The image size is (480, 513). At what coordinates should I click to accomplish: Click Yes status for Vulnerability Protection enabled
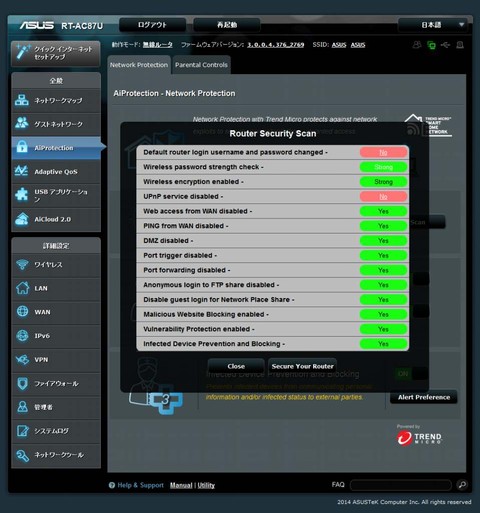click(x=383, y=329)
